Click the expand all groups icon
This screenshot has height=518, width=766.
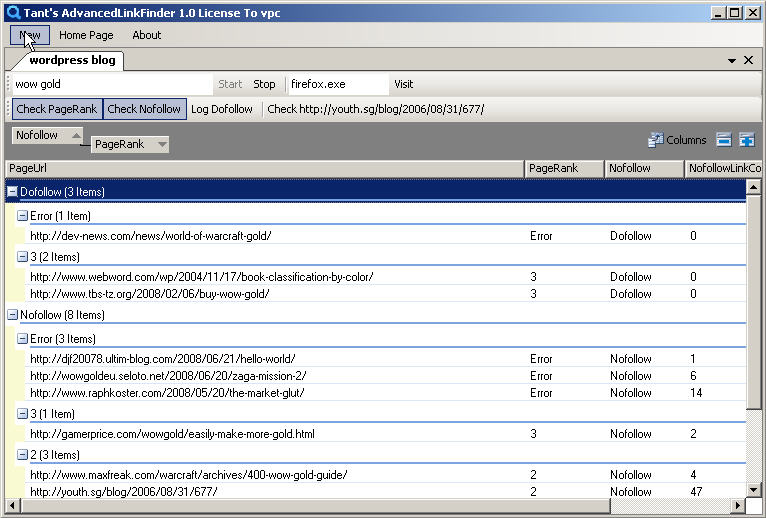[x=747, y=140]
